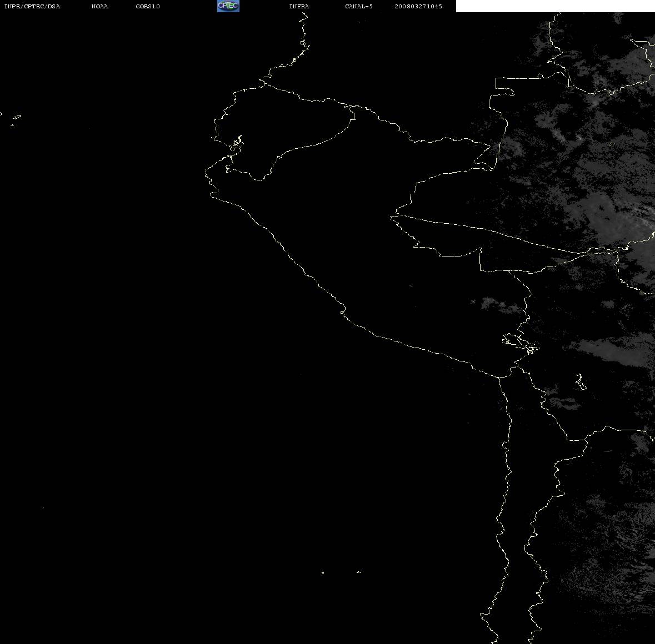The width and height of the screenshot is (655, 644).
Task: Select the NOAA text label
Action: 99,6
